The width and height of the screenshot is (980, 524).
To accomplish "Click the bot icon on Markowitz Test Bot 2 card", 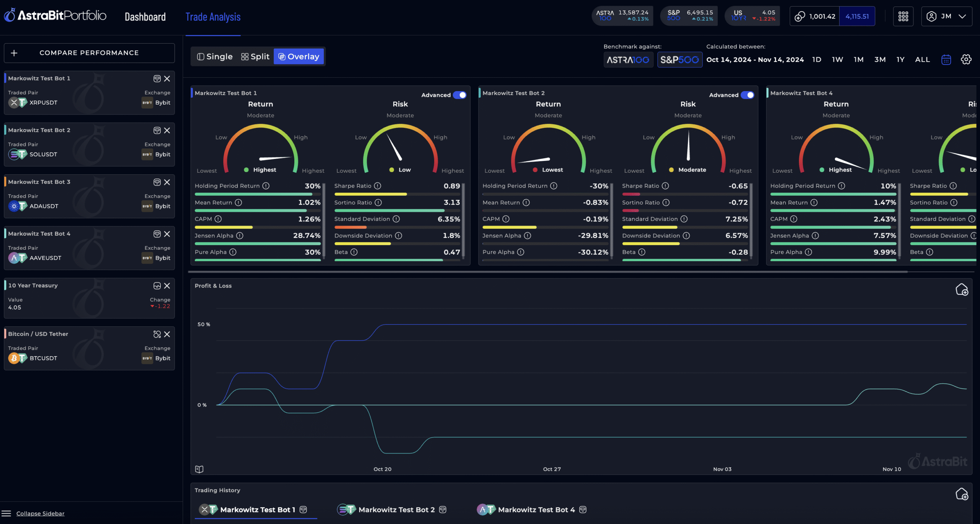I will pos(157,131).
